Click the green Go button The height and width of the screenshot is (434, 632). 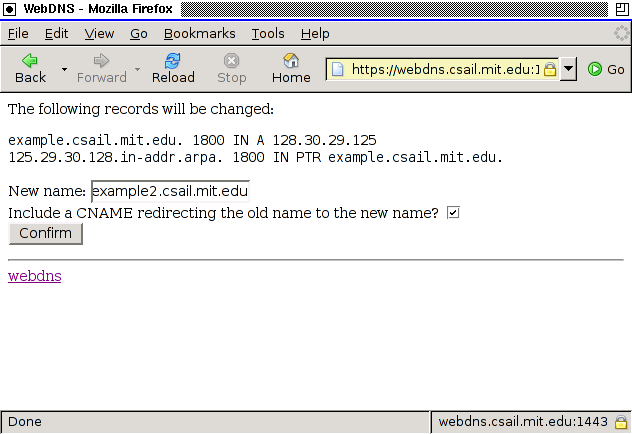(x=606, y=69)
